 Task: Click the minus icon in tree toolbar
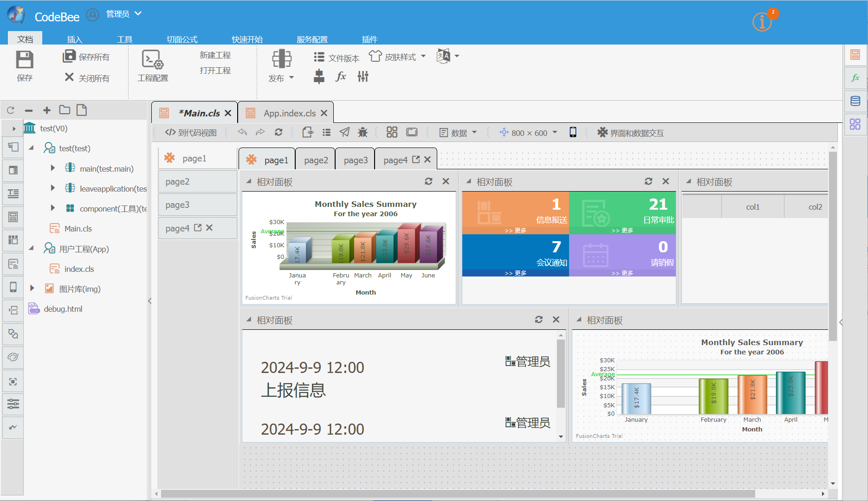[29, 110]
